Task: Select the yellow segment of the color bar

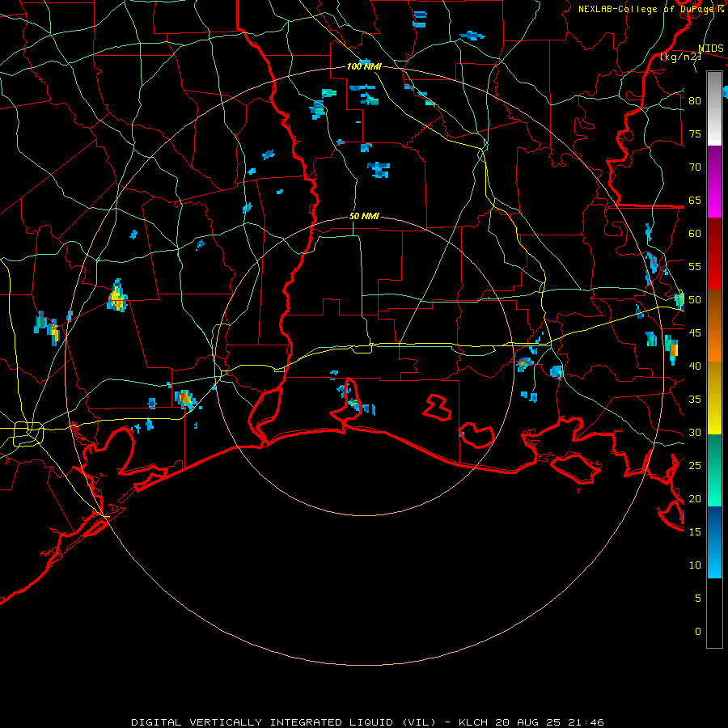Action: pos(714,398)
